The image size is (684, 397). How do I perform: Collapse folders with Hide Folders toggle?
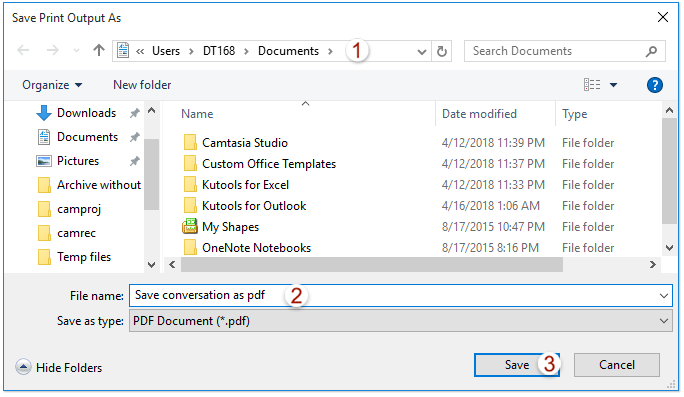click(x=59, y=367)
